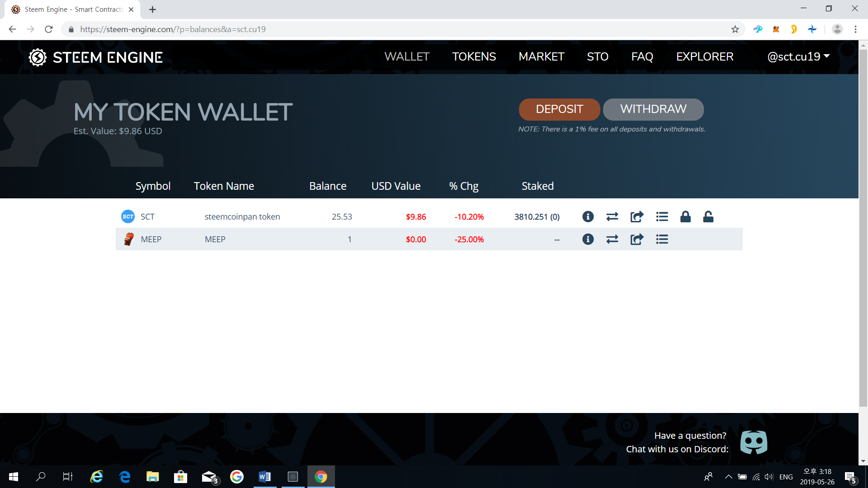Viewport: 868px width, 488px height.
Task: Click the Symbol column header
Action: [153, 186]
